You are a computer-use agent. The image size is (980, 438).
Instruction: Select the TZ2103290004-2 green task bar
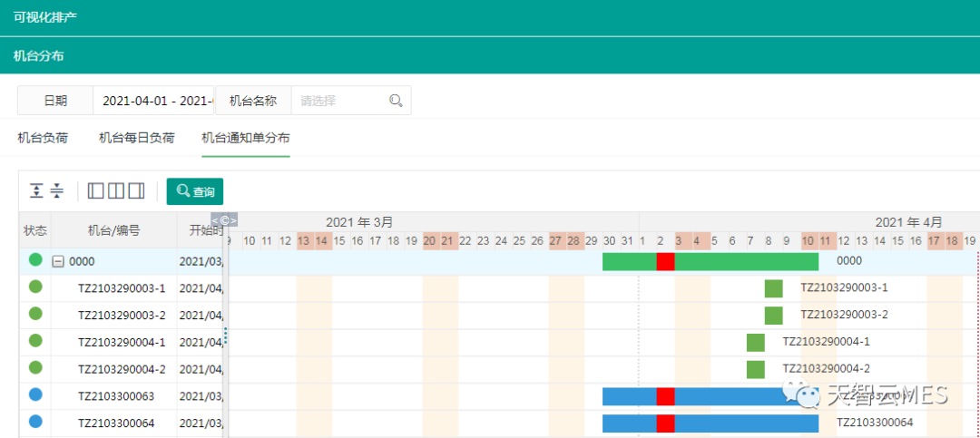756,369
